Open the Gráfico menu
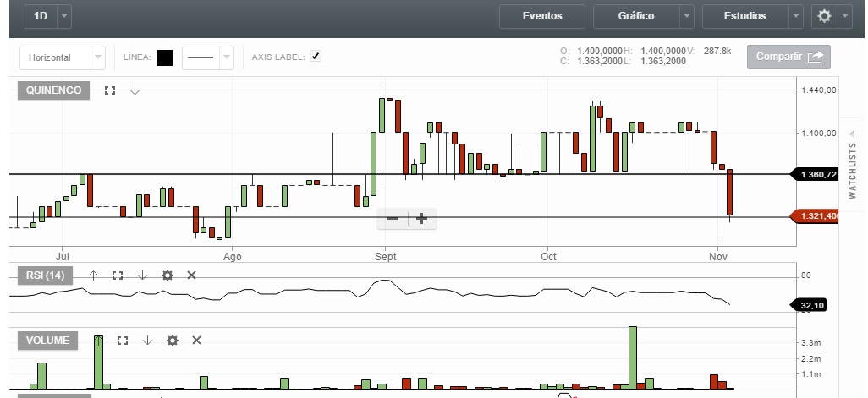The height and width of the screenshot is (398, 868). (x=636, y=16)
